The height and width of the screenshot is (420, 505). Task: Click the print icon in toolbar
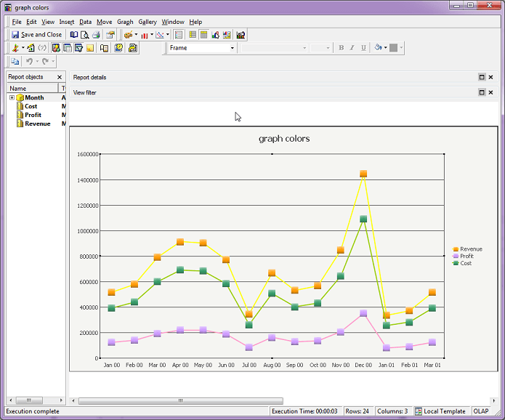coord(96,35)
